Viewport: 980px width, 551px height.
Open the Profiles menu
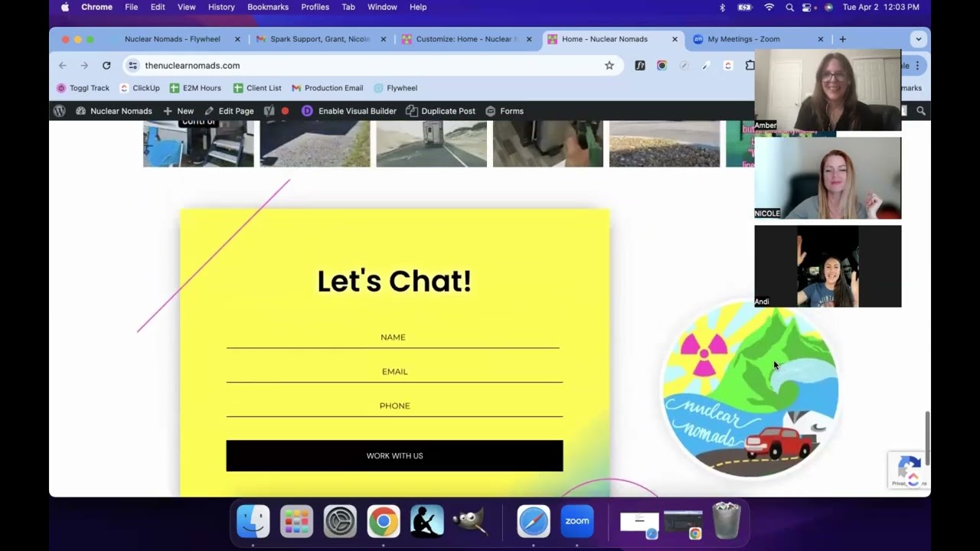315,7
